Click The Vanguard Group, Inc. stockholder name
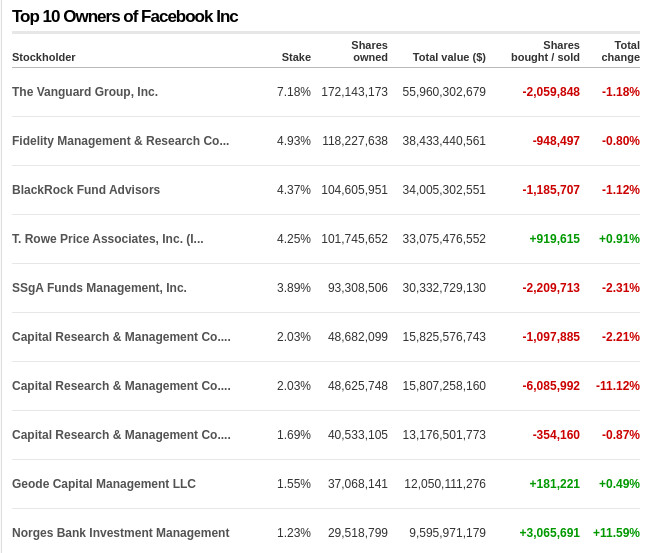The width and height of the screenshot is (650, 553). pos(85,92)
